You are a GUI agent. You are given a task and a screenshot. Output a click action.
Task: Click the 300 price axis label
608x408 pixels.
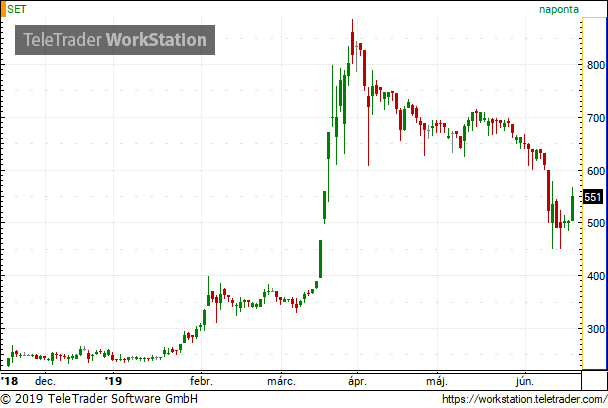tap(596, 329)
